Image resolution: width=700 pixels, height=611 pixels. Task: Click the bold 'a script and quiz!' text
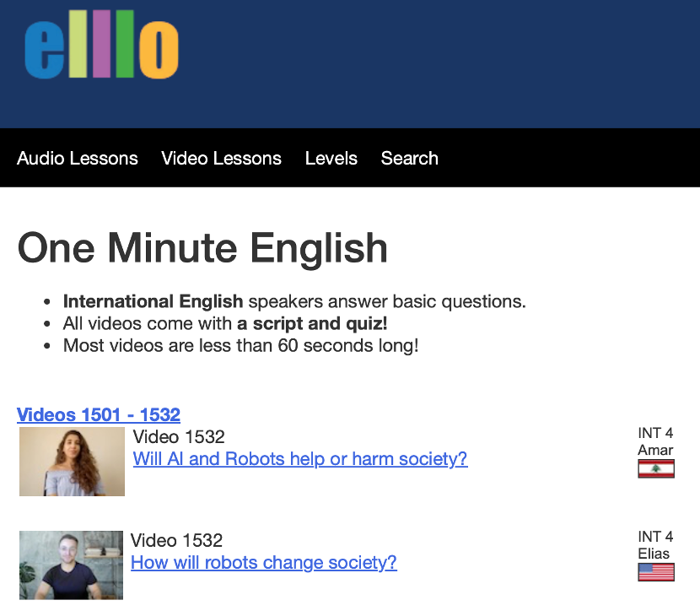pos(311,323)
